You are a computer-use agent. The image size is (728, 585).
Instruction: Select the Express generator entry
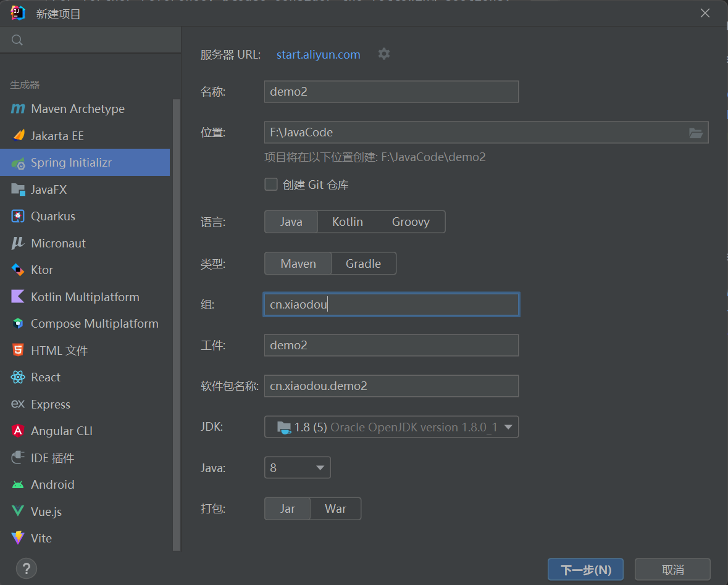(x=85, y=404)
